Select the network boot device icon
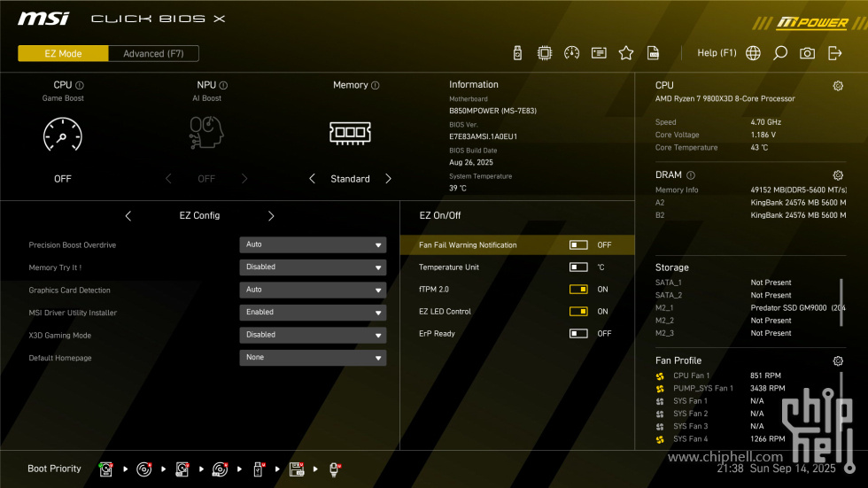The image size is (868, 488). (335, 469)
